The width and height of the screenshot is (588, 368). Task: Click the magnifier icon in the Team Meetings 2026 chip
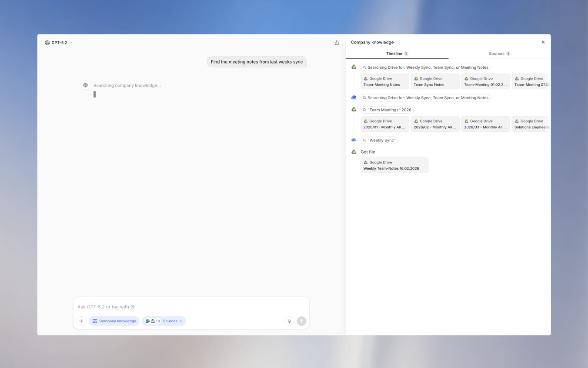click(x=364, y=110)
